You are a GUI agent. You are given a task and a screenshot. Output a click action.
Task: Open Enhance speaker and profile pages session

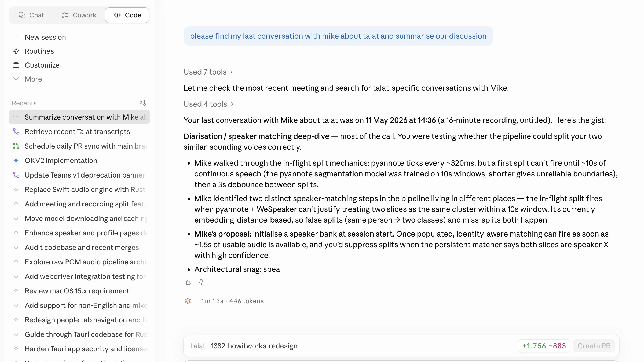tap(79, 233)
